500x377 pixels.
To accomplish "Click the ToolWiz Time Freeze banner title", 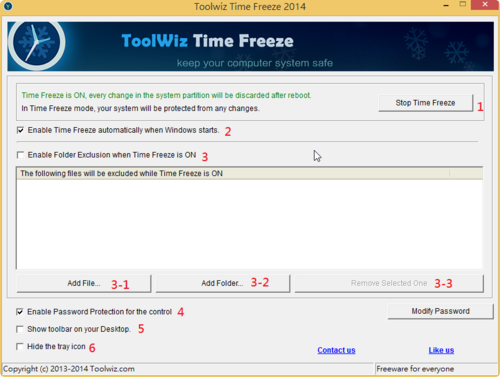I will [207, 41].
